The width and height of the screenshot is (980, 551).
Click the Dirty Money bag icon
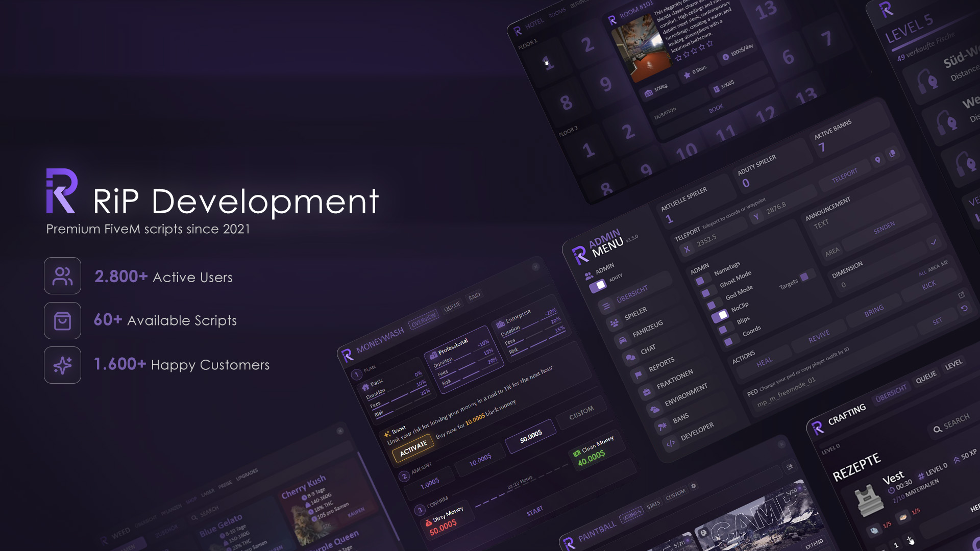point(428,523)
